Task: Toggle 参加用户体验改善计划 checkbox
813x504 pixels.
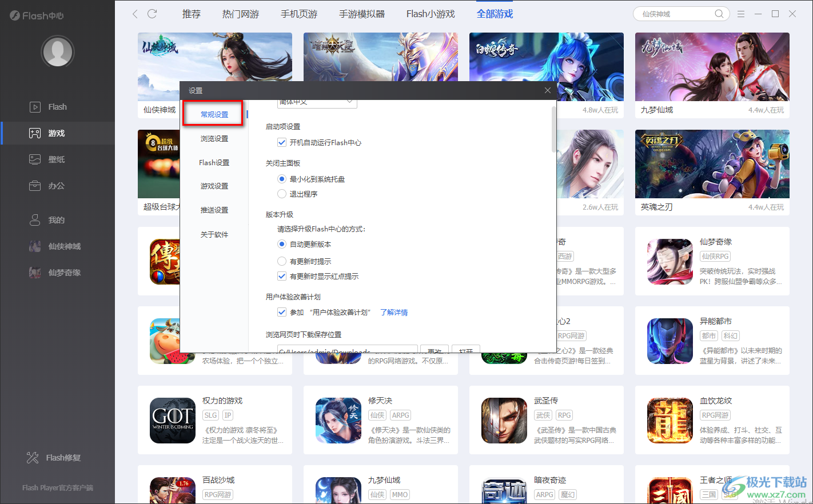Action: (282, 312)
